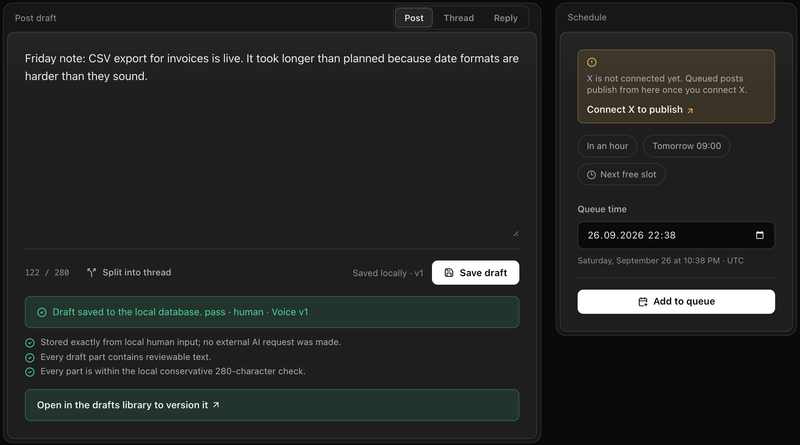Click 'Every draft part contains reviewable text.' line
This screenshot has height=445, width=800.
126,357
